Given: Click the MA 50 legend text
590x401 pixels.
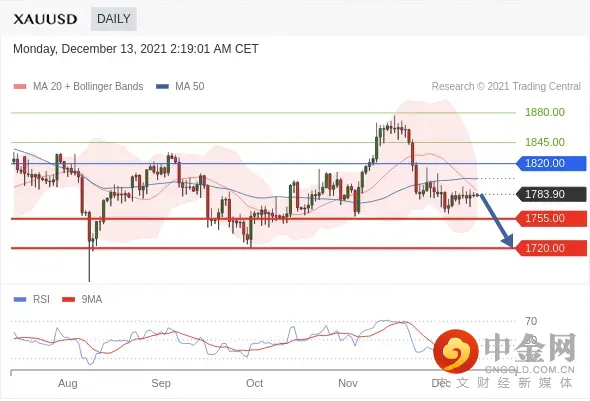Looking at the screenshot, I should coord(190,87).
